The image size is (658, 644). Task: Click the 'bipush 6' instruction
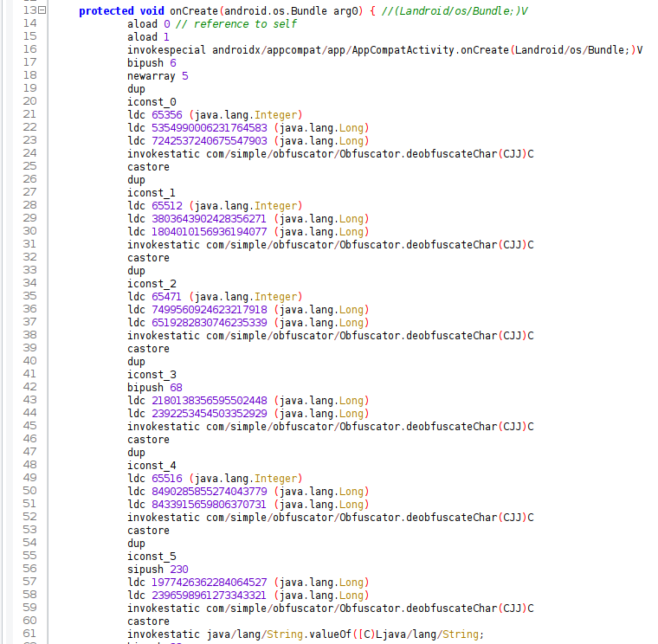152,62
